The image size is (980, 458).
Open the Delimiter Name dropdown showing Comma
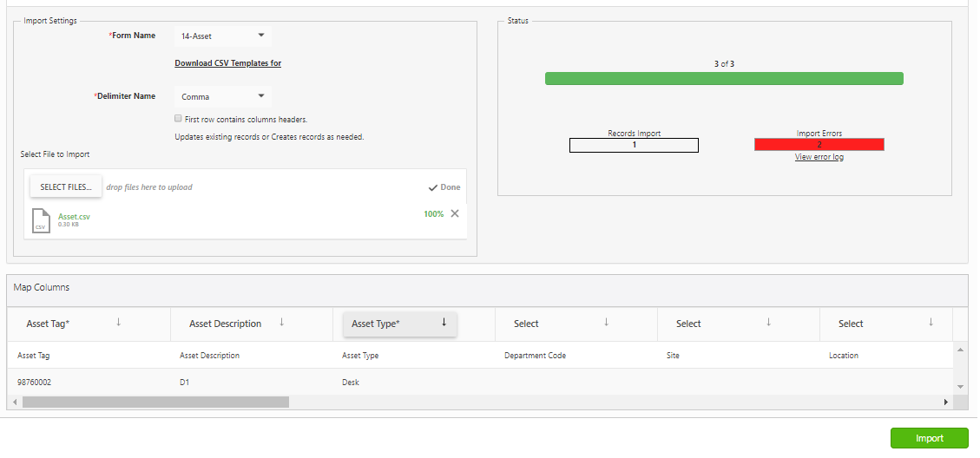click(222, 96)
